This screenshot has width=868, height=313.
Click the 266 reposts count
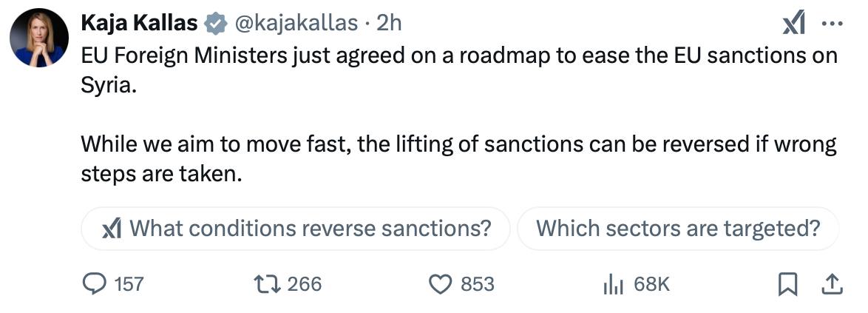click(x=304, y=283)
